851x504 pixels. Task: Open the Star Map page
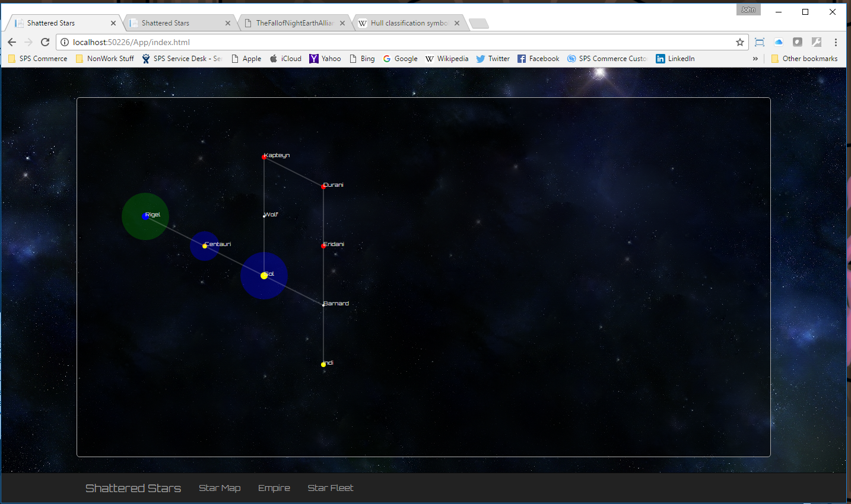[x=220, y=488]
